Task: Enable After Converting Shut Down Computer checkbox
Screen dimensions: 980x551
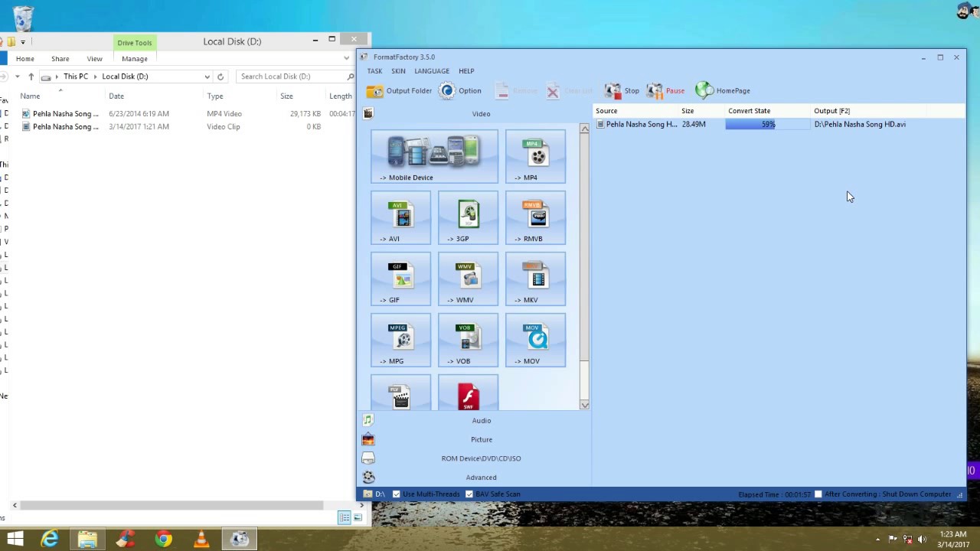Action: 818,494
